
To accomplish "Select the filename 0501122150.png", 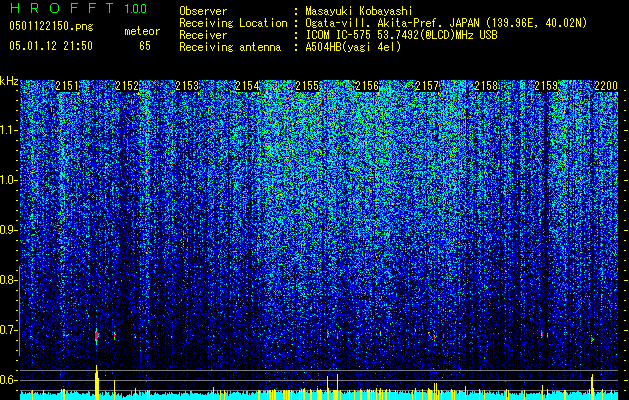I will tap(51, 26).
